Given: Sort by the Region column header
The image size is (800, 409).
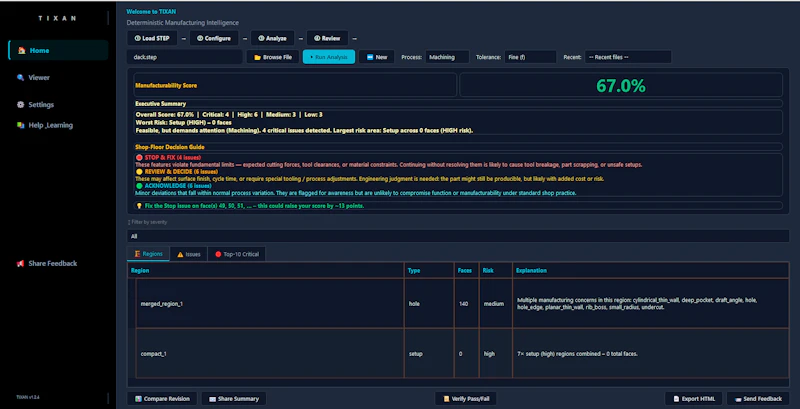Looking at the screenshot, I should [x=266, y=270].
